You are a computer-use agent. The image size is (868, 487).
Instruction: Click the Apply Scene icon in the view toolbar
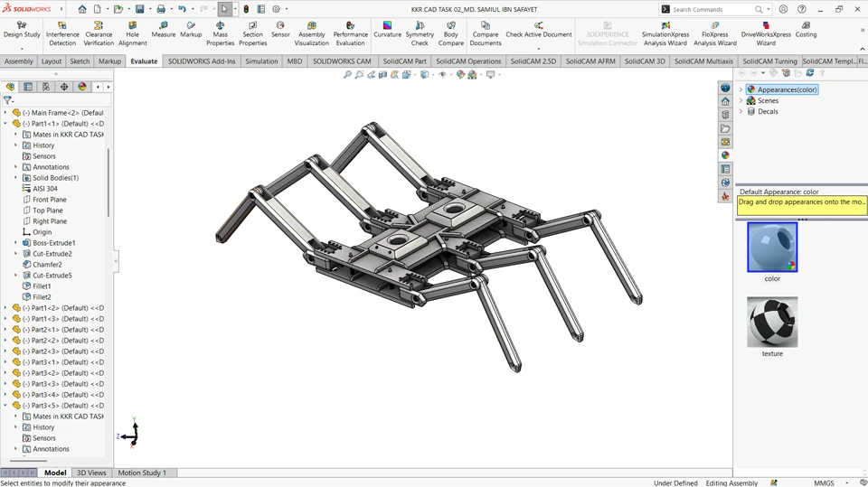pyautogui.click(x=472, y=74)
